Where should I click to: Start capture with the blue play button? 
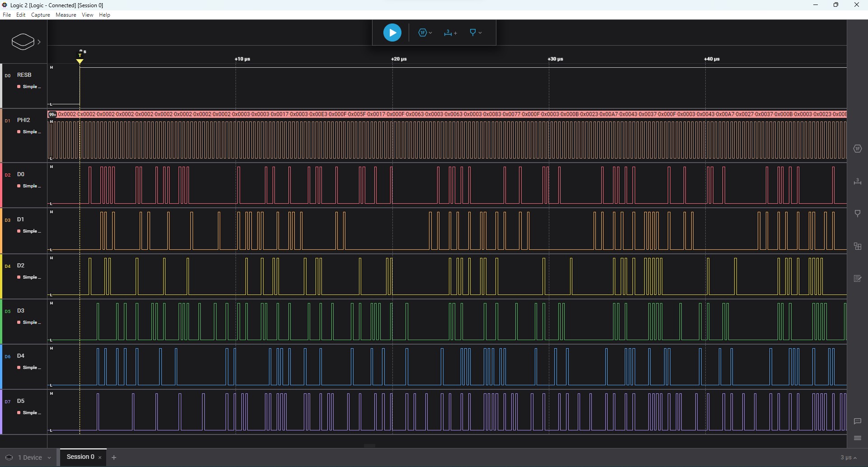click(392, 33)
